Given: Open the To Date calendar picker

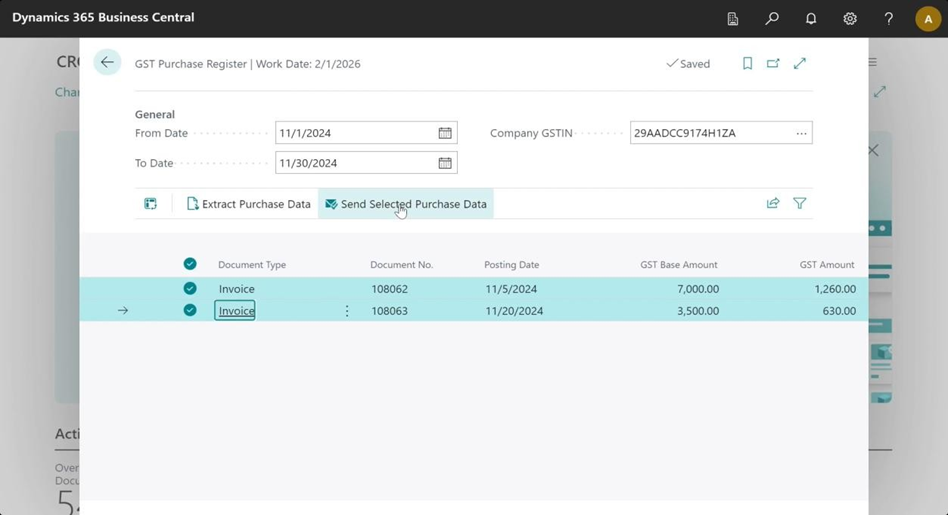Looking at the screenshot, I should click(445, 163).
